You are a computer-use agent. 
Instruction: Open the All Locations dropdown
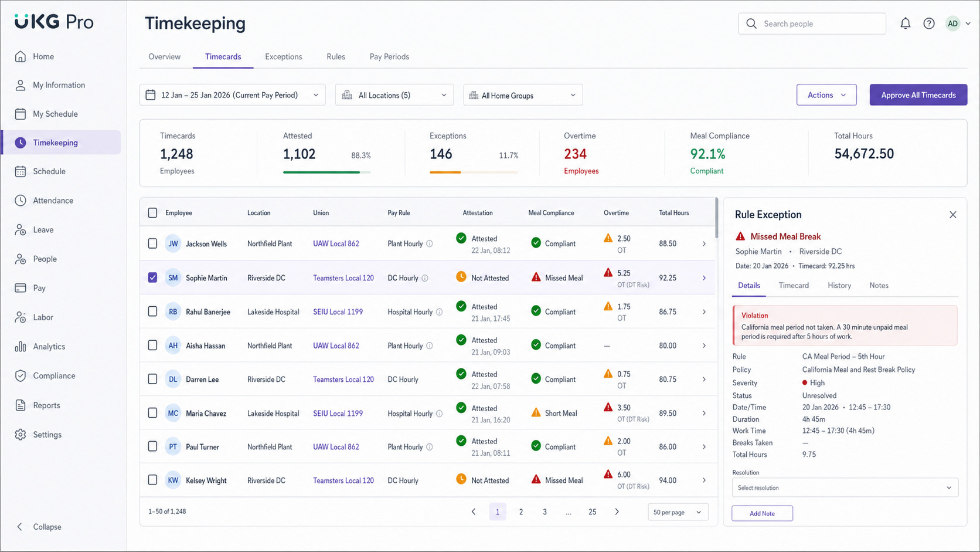394,95
